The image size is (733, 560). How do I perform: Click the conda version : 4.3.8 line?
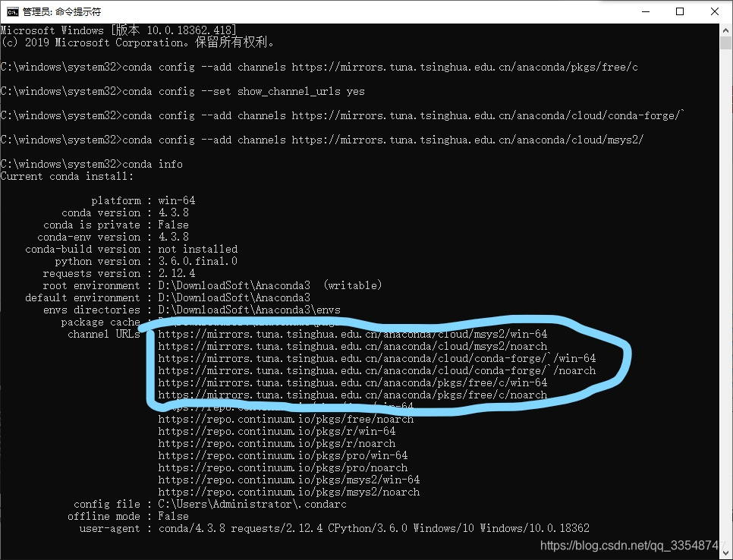tap(125, 212)
